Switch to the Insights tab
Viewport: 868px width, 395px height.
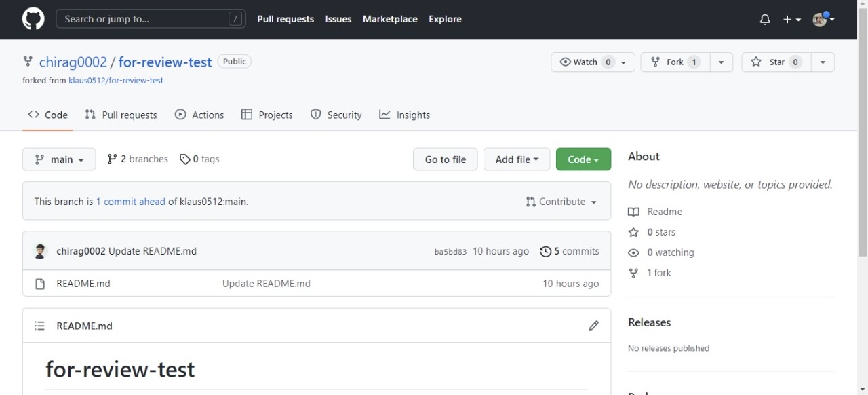pos(405,115)
